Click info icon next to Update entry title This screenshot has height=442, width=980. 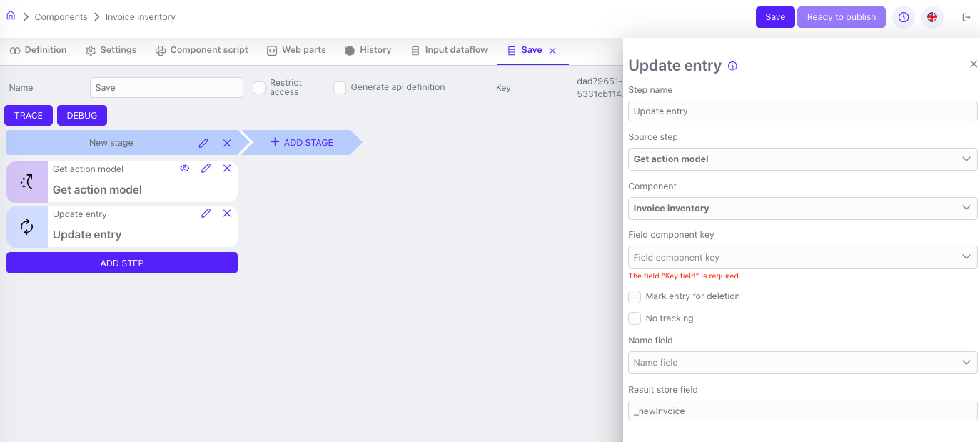pos(732,66)
